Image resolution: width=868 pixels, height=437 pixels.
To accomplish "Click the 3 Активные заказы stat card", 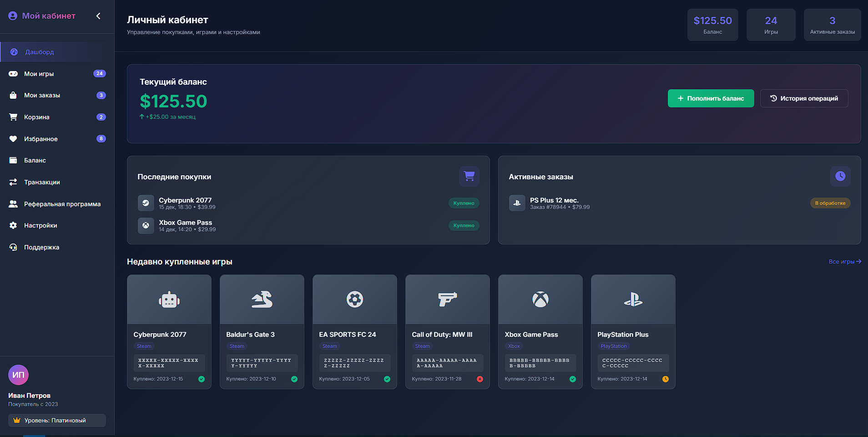I will (x=832, y=25).
